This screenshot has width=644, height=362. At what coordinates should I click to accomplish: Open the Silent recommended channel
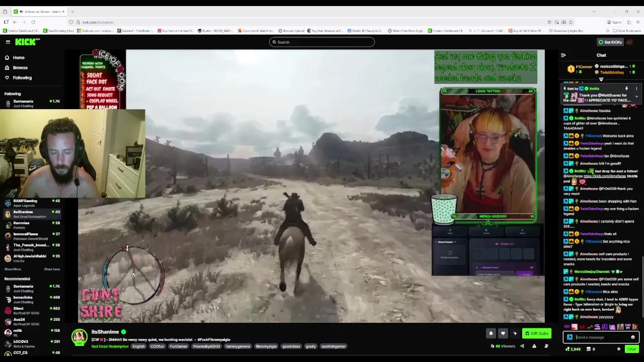coord(32,311)
